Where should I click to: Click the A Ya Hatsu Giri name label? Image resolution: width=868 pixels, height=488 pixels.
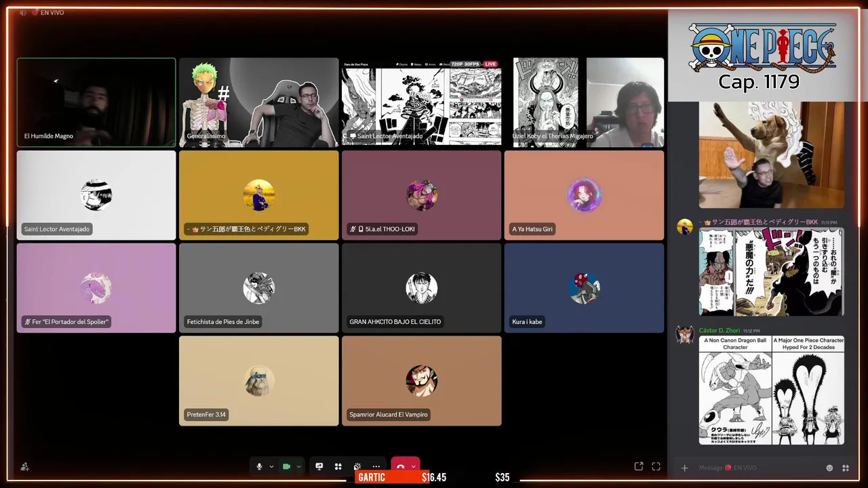pos(532,229)
